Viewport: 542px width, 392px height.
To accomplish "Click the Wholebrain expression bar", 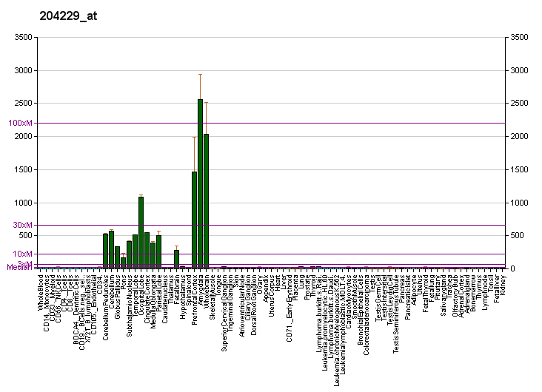I will click(206, 201).
